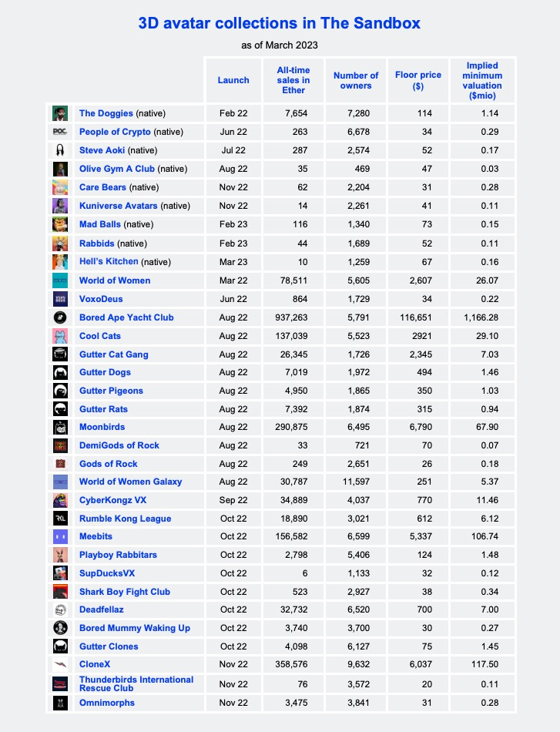Select the Sep 22 launch cell
The width and height of the screenshot is (560, 732).
click(233, 500)
